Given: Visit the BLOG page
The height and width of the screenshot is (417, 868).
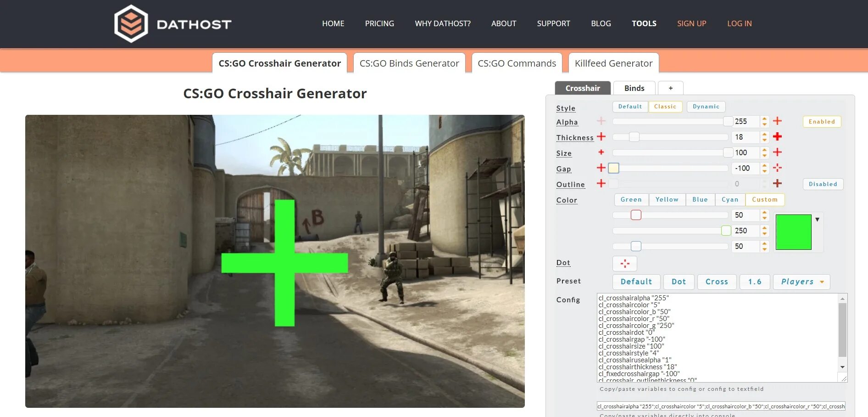Looking at the screenshot, I should coord(601,23).
